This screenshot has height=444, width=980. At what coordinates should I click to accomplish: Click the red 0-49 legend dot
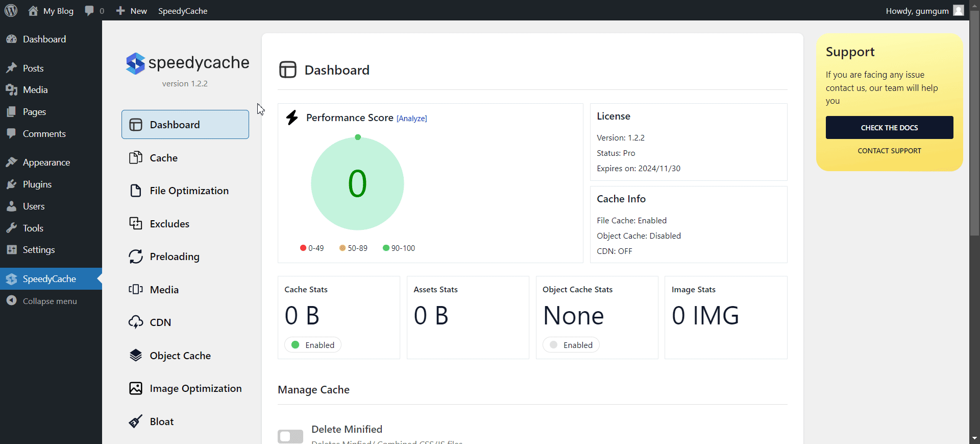click(x=303, y=248)
